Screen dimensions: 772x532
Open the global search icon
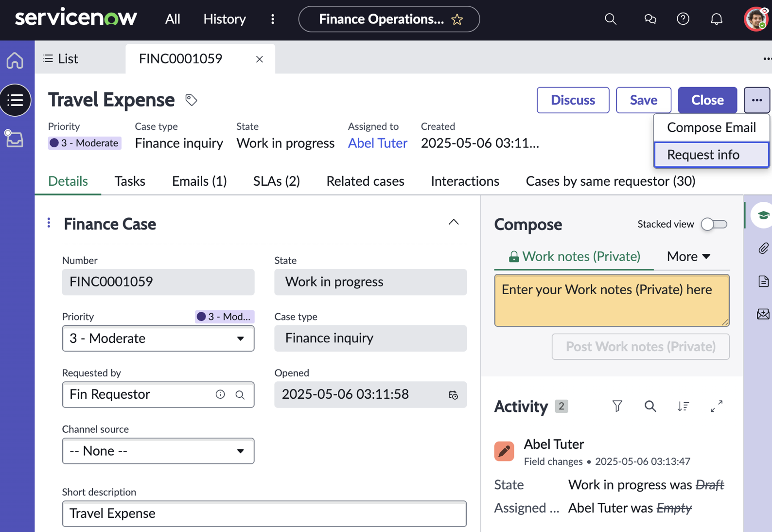coord(611,19)
